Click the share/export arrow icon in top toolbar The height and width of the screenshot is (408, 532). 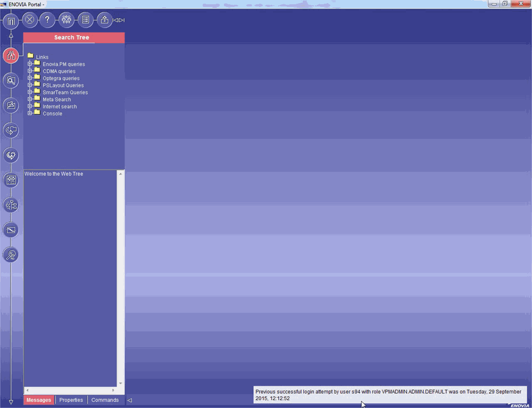[104, 20]
